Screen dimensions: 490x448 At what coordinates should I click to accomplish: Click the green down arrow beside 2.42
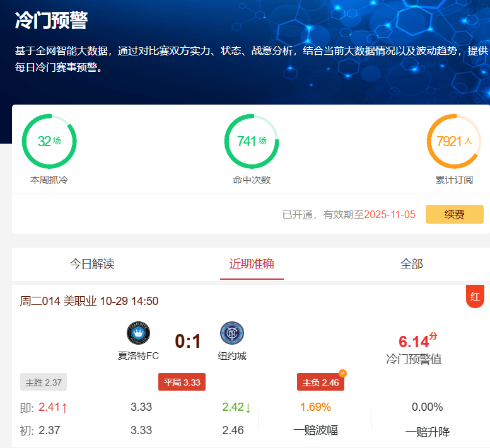pyautogui.click(x=248, y=408)
